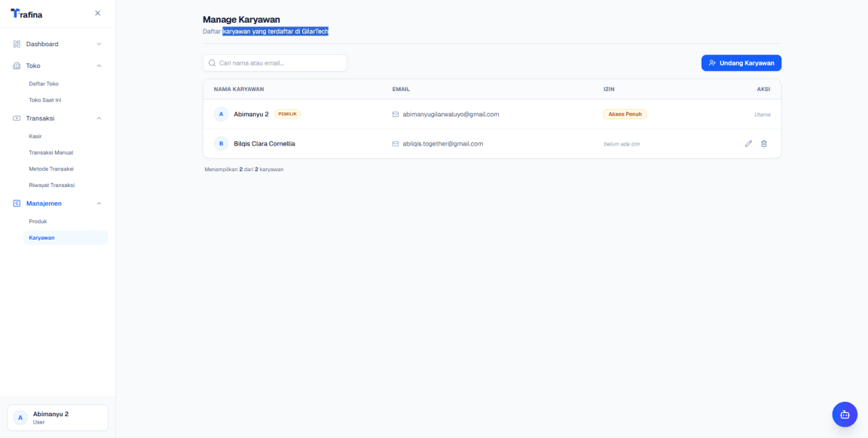Image resolution: width=868 pixels, height=438 pixels.
Task: Click the PEMILIK badge next to Abimanyu 2
Action: [x=287, y=114]
